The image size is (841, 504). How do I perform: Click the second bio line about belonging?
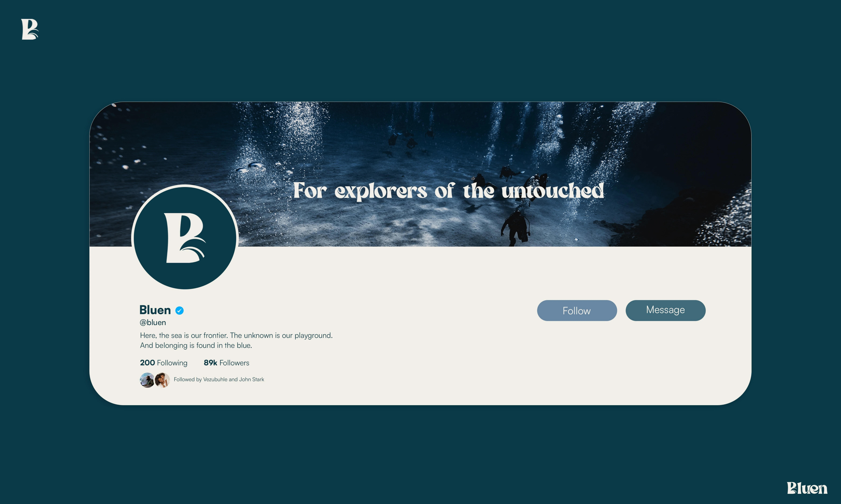[x=196, y=345]
